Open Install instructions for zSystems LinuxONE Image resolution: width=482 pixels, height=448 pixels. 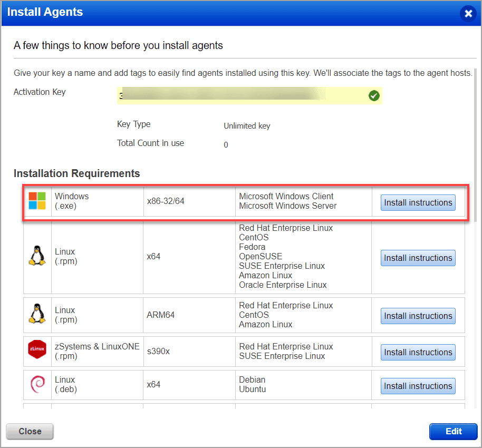click(x=418, y=352)
